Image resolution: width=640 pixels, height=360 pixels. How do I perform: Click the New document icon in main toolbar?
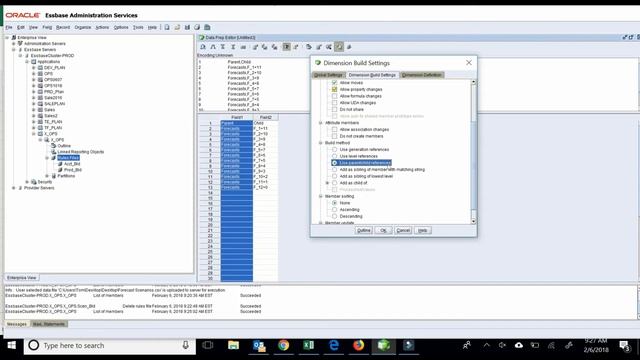point(167,27)
